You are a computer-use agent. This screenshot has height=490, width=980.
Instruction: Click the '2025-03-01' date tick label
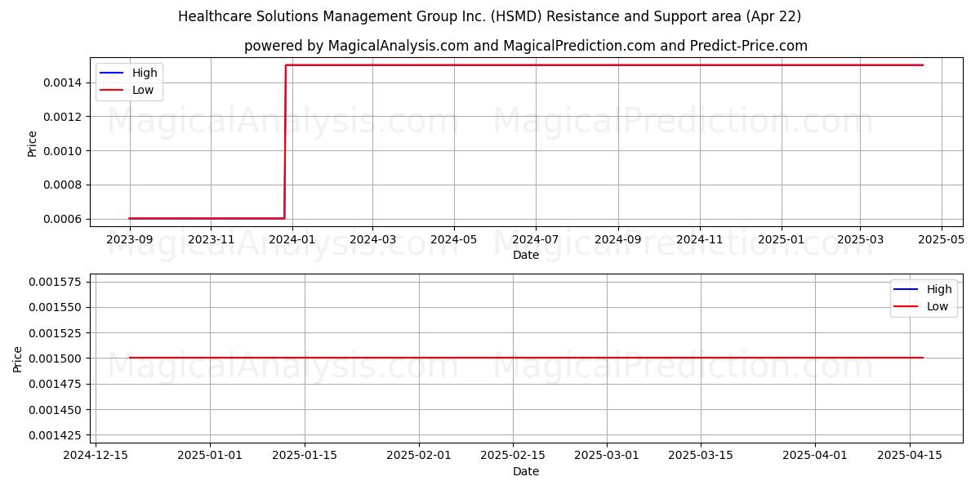tap(607, 455)
